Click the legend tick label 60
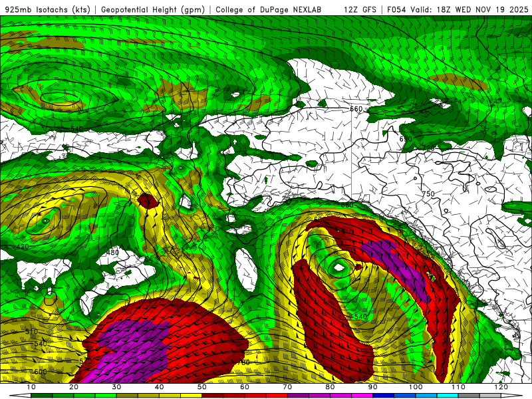 (245, 387)
